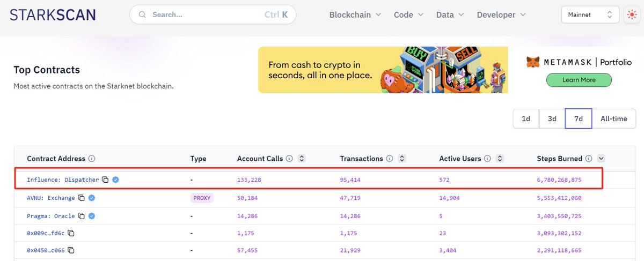Sort by Active Users column
This screenshot has height=261, width=644.
500,159
